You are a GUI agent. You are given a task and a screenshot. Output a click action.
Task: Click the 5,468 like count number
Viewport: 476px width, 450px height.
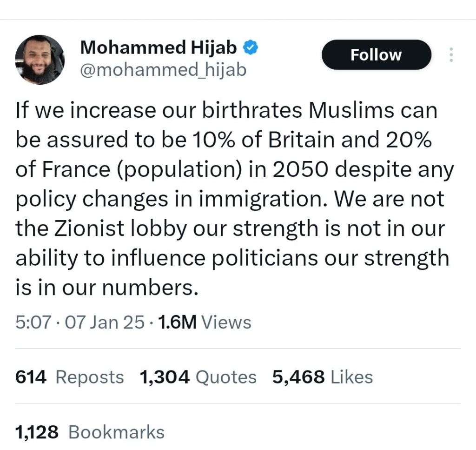click(x=298, y=377)
